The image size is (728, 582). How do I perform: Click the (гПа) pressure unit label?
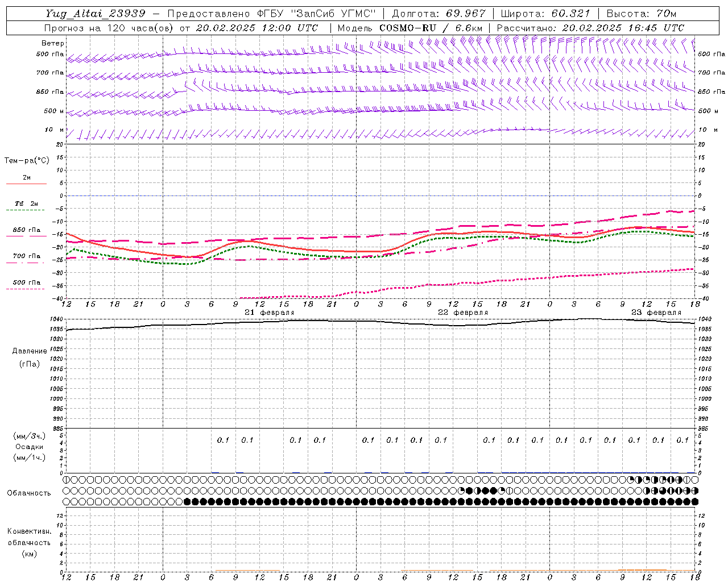(x=30, y=364)
